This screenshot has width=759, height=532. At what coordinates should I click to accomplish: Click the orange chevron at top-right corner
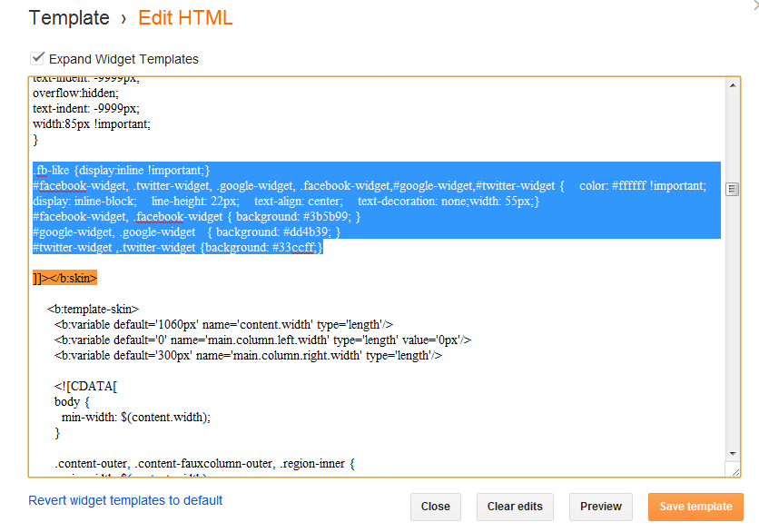pyautogui.click(x=754, y=5)
